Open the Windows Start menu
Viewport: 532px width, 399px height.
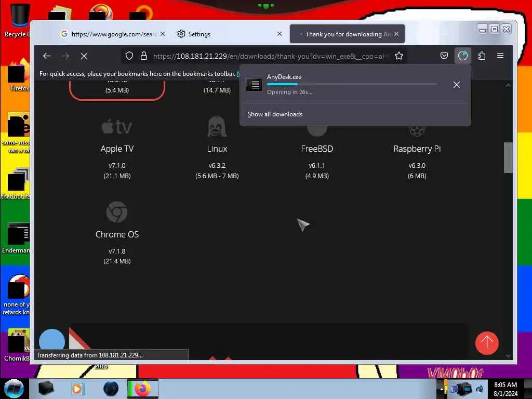(x=14, y=389)
